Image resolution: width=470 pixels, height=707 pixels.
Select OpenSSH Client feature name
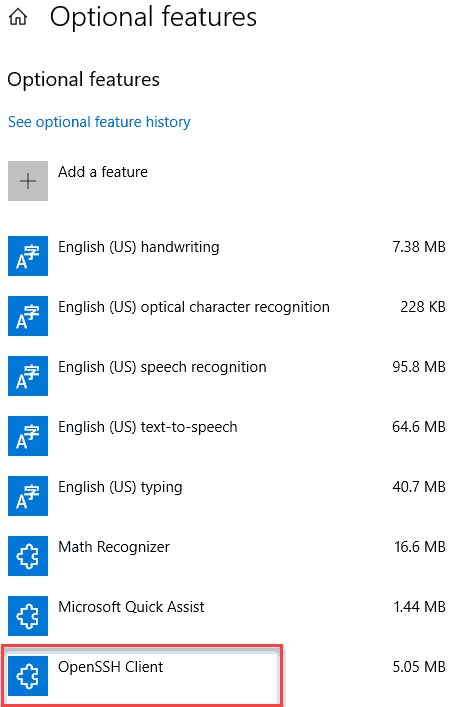[x=111, y=667]
